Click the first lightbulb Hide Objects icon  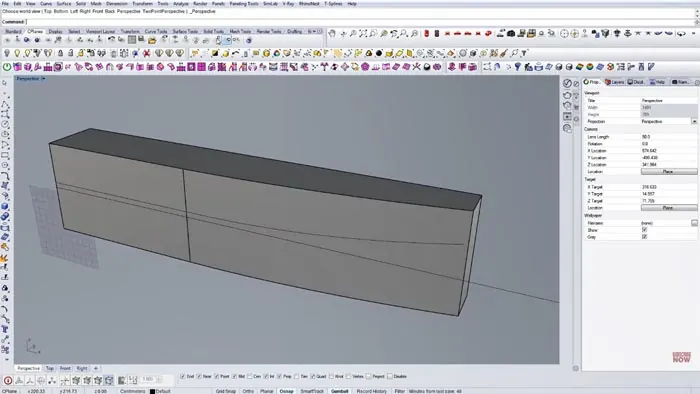7,54
